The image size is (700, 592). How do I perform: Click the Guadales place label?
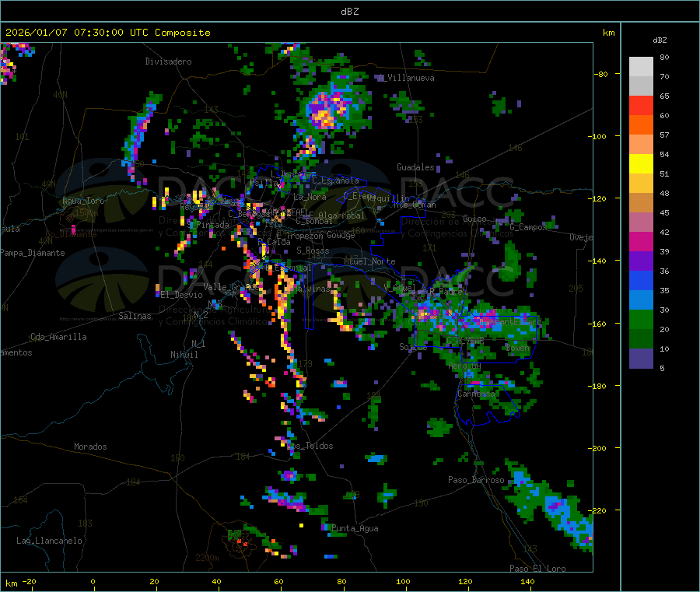pyautogui.click(x=415, y=167)
